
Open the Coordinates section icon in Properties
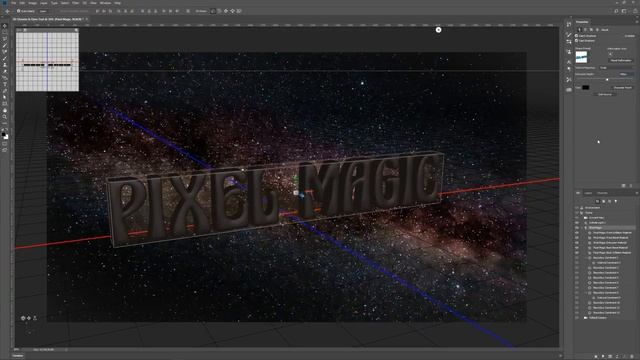coord(597,30)
